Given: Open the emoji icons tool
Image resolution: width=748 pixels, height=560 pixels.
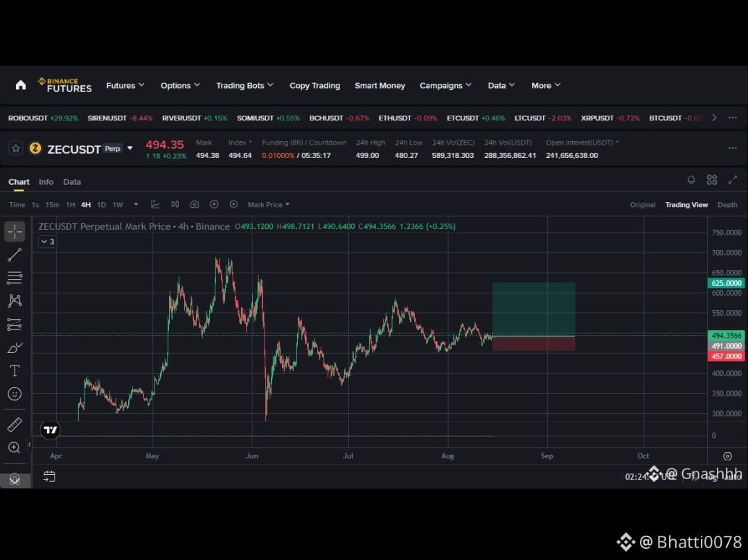Looking at the screenshot, I should point(15,394).
